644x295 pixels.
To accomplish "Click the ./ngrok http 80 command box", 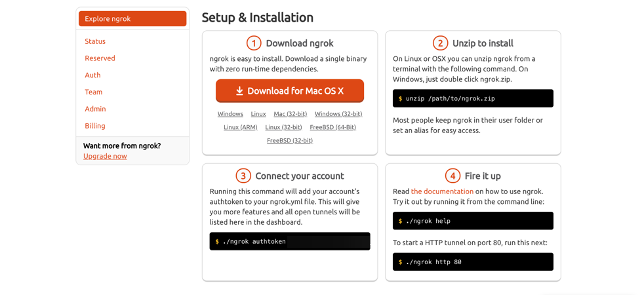I will point(473,262).
